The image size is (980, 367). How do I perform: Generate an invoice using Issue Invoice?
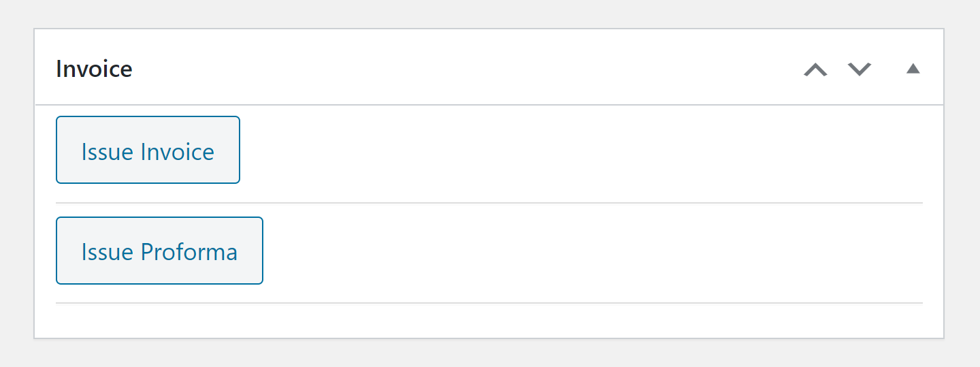(148, 150)
